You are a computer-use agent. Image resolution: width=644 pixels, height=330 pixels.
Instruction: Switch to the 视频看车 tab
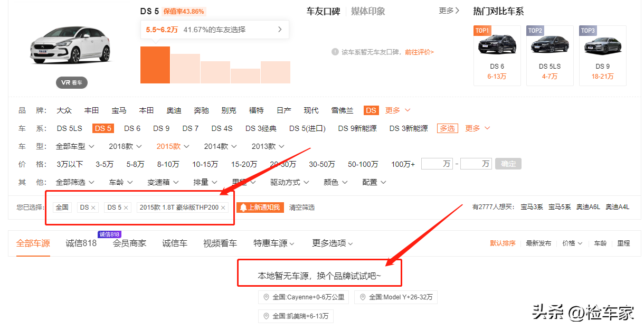pos(220,243)
